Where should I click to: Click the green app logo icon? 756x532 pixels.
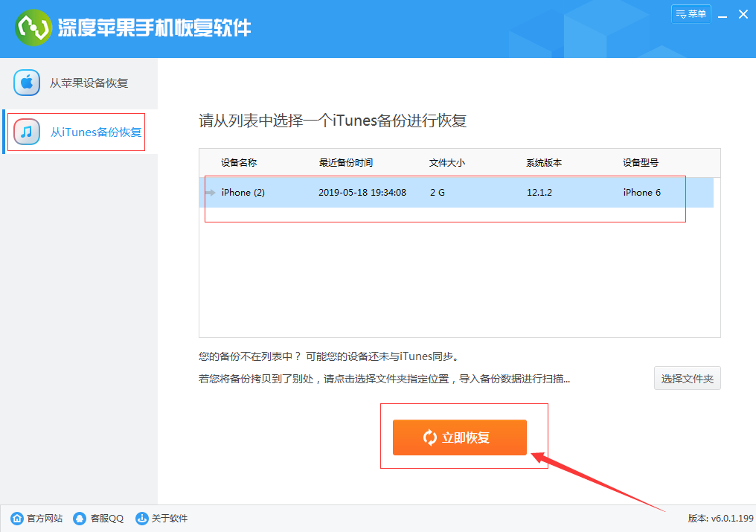[x=33, y=28]
